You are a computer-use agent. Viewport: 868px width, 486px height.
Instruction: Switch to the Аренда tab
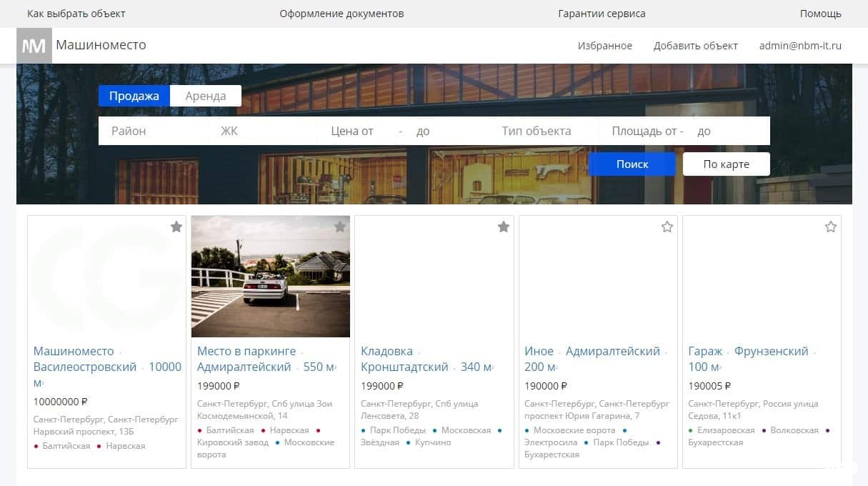206,95
